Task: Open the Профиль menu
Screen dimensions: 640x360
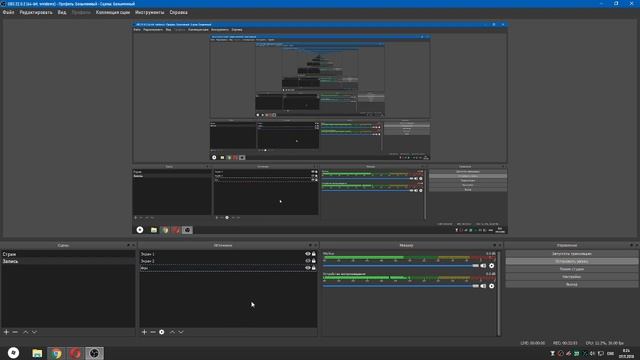Action: 81,12
